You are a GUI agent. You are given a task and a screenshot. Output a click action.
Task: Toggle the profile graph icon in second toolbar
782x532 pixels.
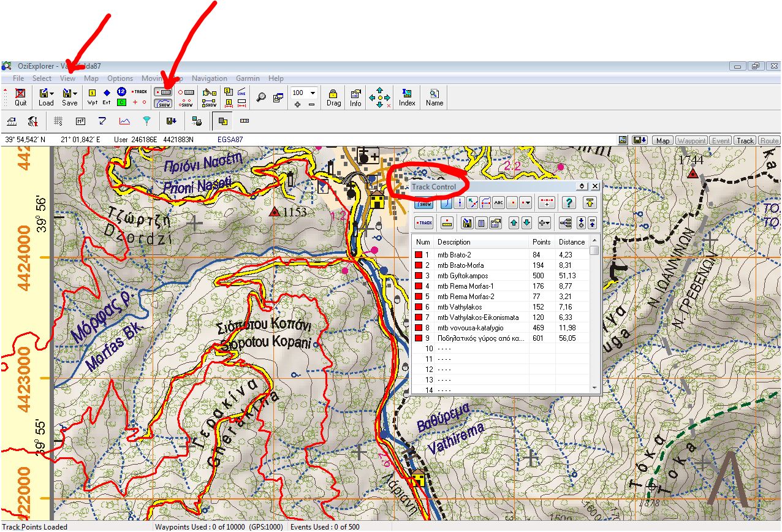(x=124, y=121)
